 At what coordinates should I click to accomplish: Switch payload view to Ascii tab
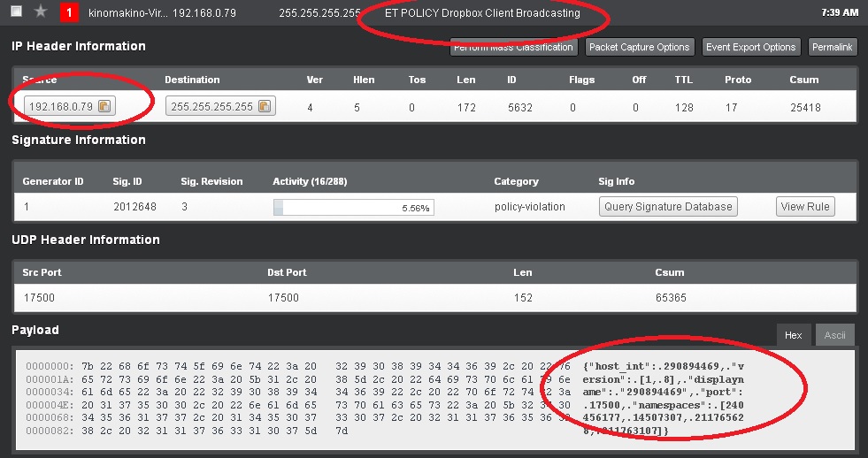click(x=834, y=335)
